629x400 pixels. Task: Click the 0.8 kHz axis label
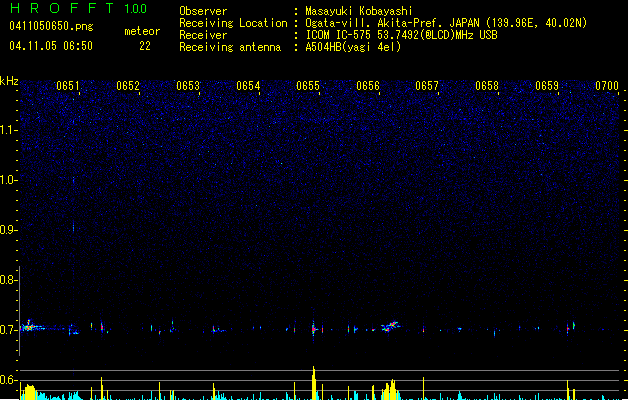(x=8, y=280)
